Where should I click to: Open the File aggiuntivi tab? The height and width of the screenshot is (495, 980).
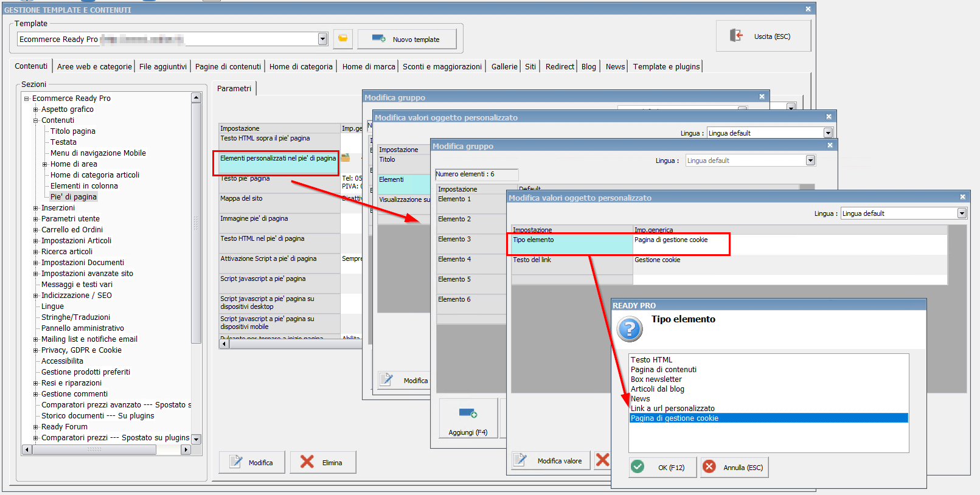162,67
